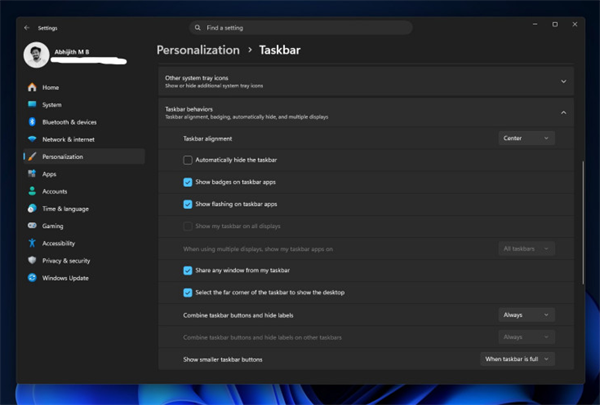The width and height of the screenshot is (600, 405).
Task: Go back to Personalization breadcrumb
Action: [198, 50]
